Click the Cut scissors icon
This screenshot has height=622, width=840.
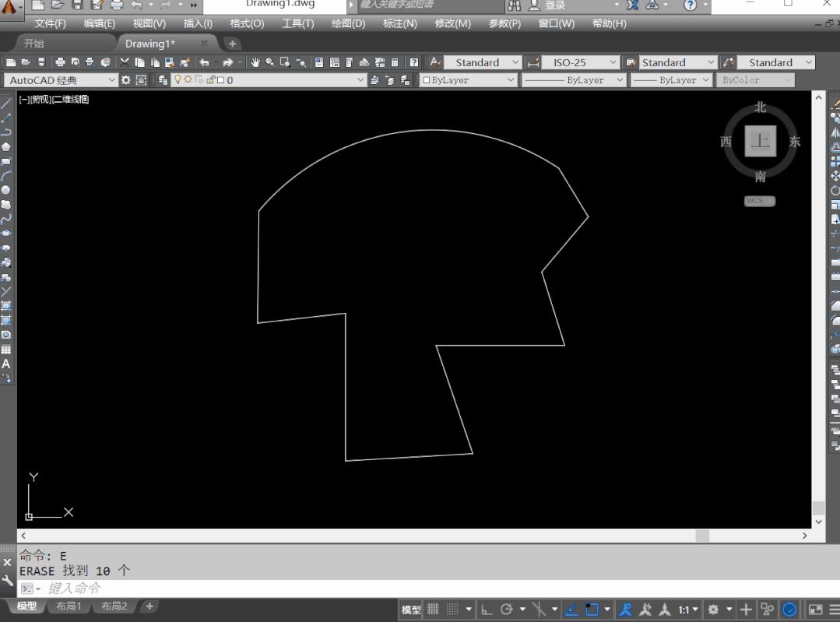coord(125,62)
